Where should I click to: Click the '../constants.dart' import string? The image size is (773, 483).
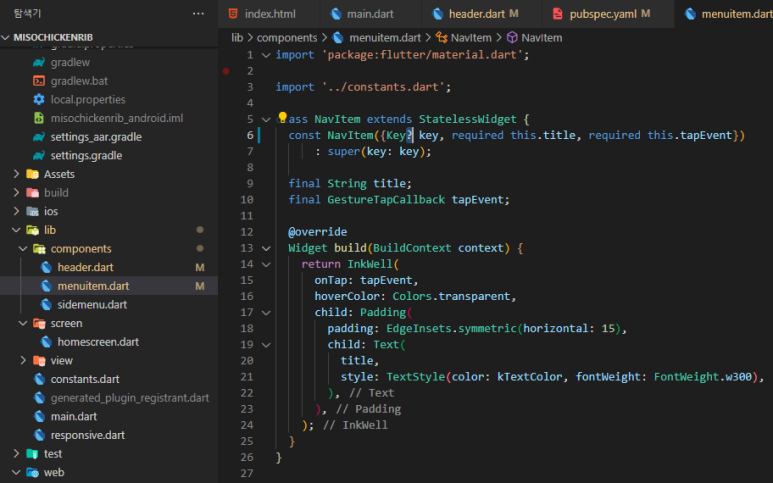(x=383, y=87)
